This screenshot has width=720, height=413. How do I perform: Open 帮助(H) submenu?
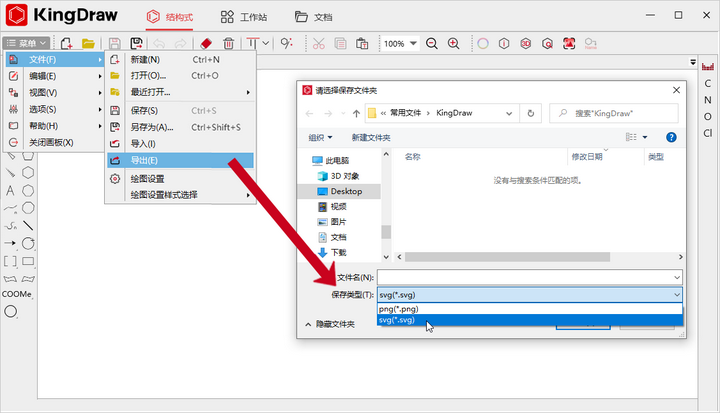pos(55,126)
